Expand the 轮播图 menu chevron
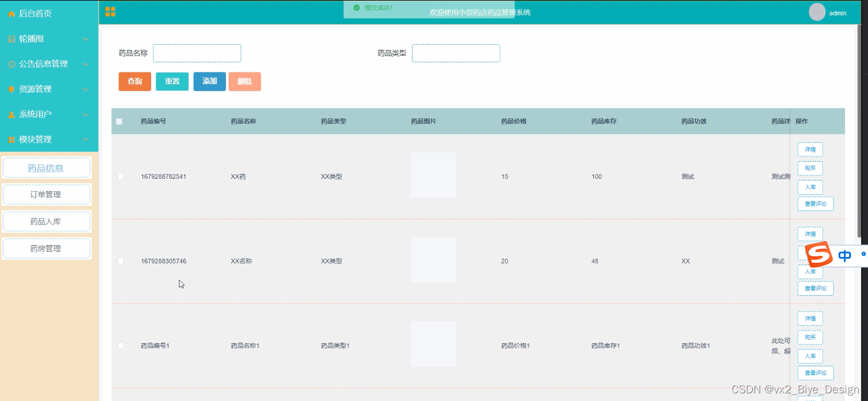Viewport: 868px width, 401px height. [86, 39]
